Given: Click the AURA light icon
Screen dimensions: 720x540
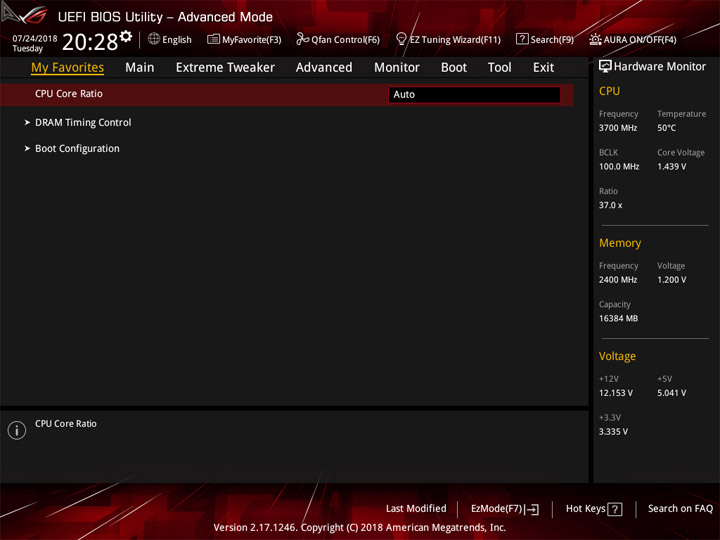Looking at the screenshot, I should click(x=595, y=39).
